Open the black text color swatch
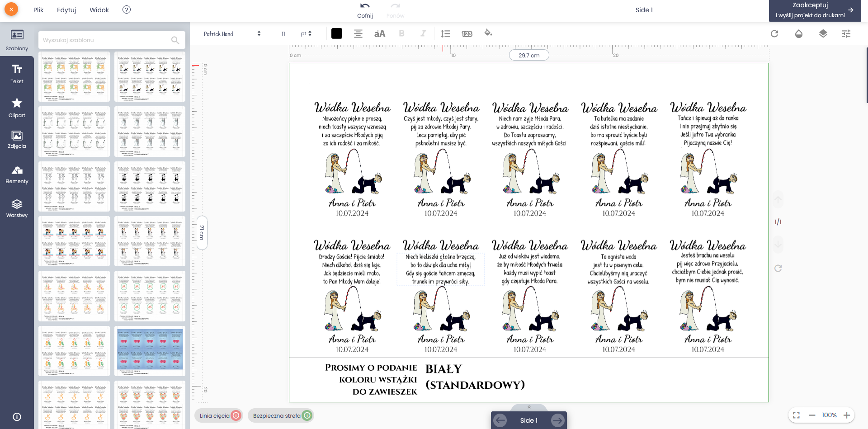Image resolution: width=868 pixels, height=429 pixels. coord(337,33)
